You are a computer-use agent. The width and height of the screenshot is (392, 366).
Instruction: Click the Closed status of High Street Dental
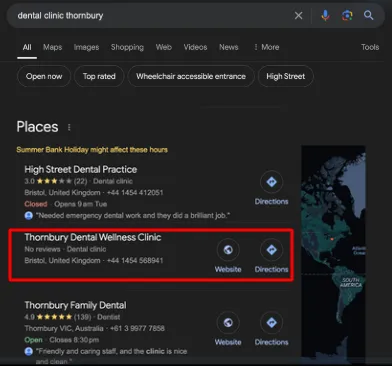(x=36, y=204)
